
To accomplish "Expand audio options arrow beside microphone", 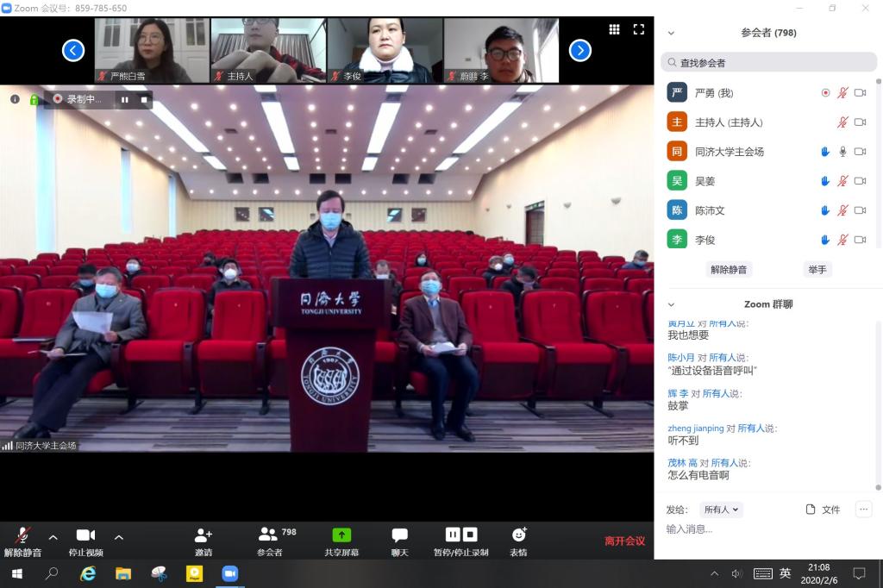I will (53, 537).
